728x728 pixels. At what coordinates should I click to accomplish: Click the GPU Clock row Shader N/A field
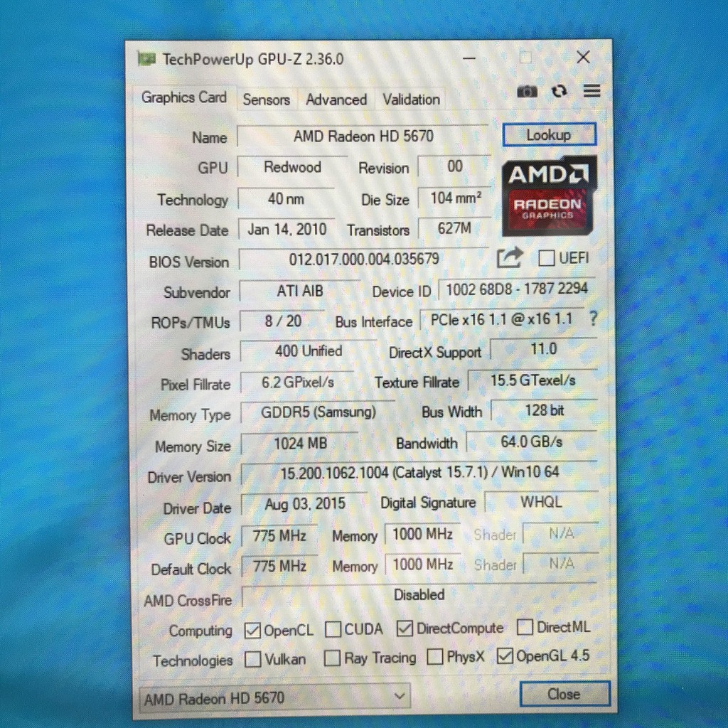(x=561, y=533)
